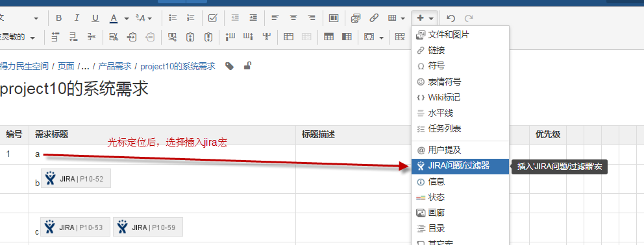Cut the current table column
This screenshot has width=644, height=245.
tap(173, 37)
